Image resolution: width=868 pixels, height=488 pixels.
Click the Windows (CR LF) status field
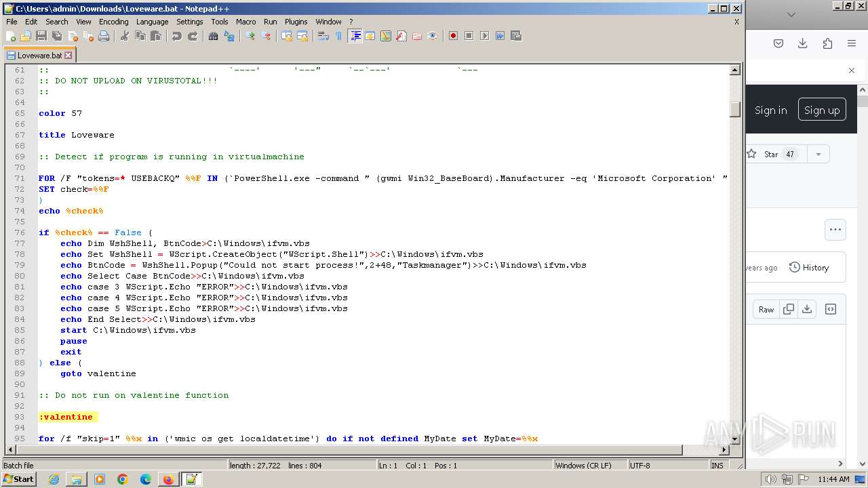coord(590,466)
